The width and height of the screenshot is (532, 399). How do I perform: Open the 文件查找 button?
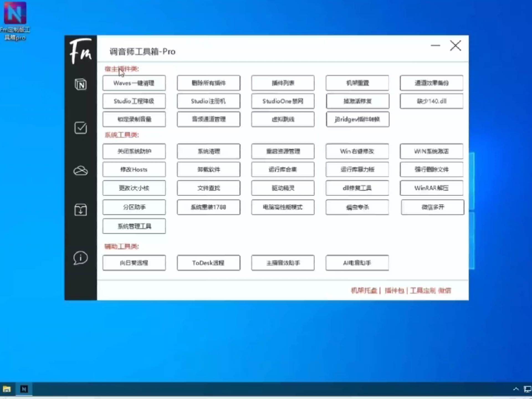209,188
